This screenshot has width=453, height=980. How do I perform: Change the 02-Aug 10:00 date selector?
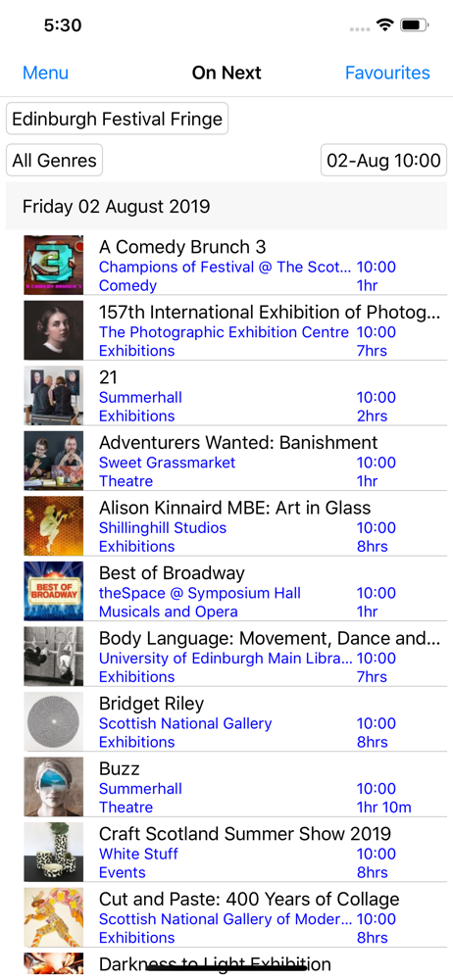(x=383, y=161)
